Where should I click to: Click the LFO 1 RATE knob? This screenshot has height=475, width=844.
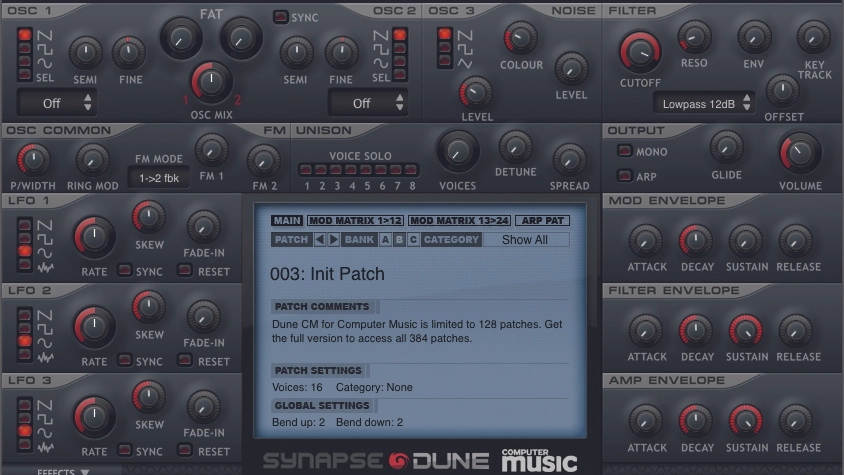[94, 237]
